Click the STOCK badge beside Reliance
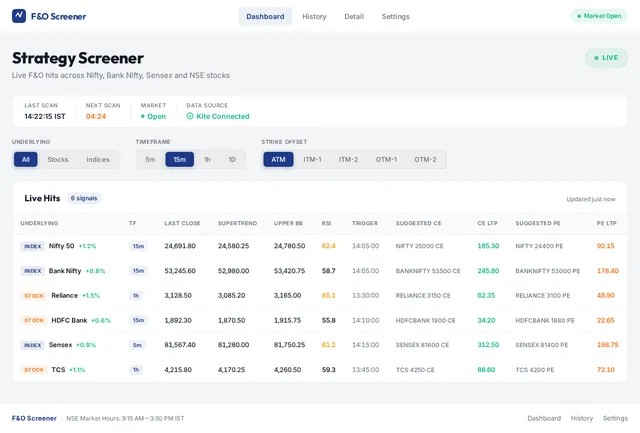 34,296
